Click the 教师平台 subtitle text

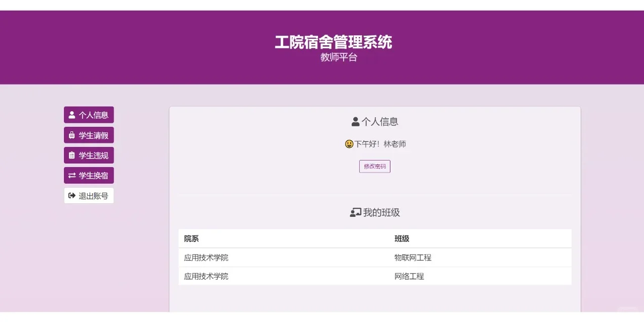(x=338, y=57)
